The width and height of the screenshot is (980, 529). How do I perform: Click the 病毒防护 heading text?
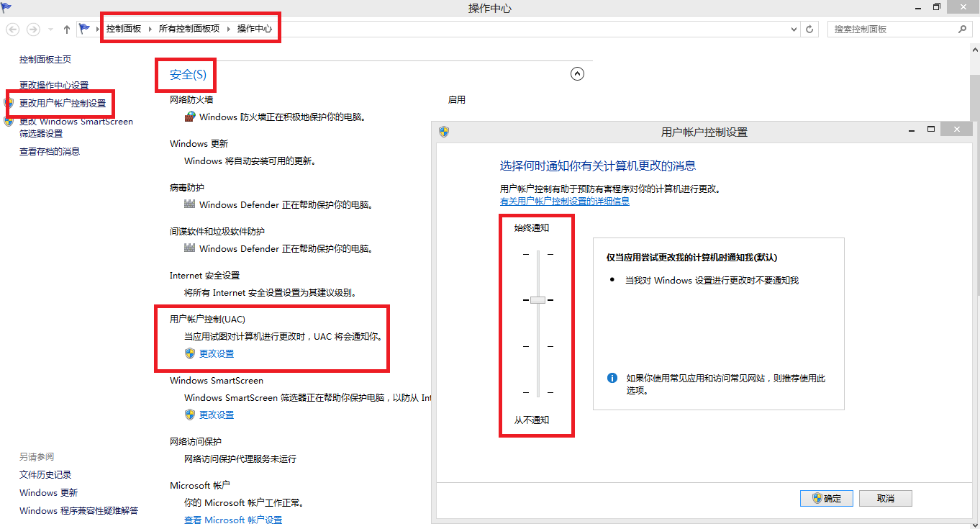[x=187, y=187]
